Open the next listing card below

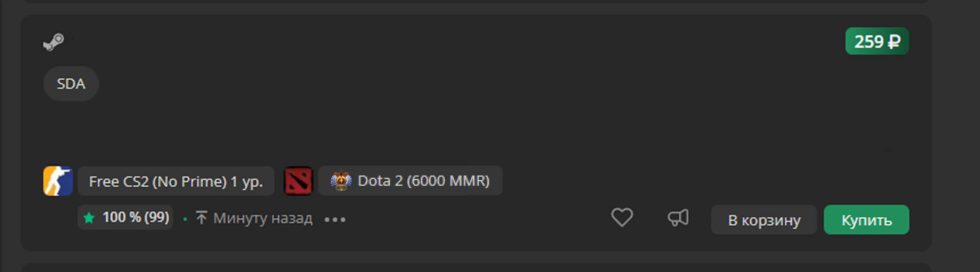475,267
